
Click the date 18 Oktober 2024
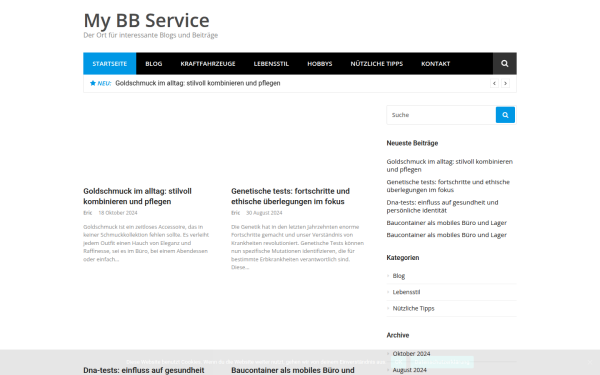coord(118,213)
